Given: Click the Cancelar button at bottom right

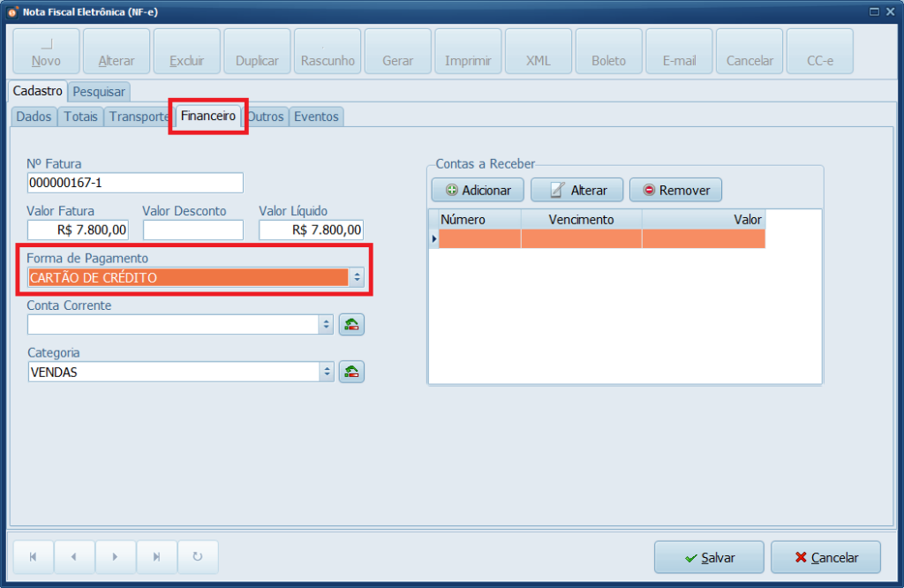Looking at the screenshot, I should coord(825,557).
